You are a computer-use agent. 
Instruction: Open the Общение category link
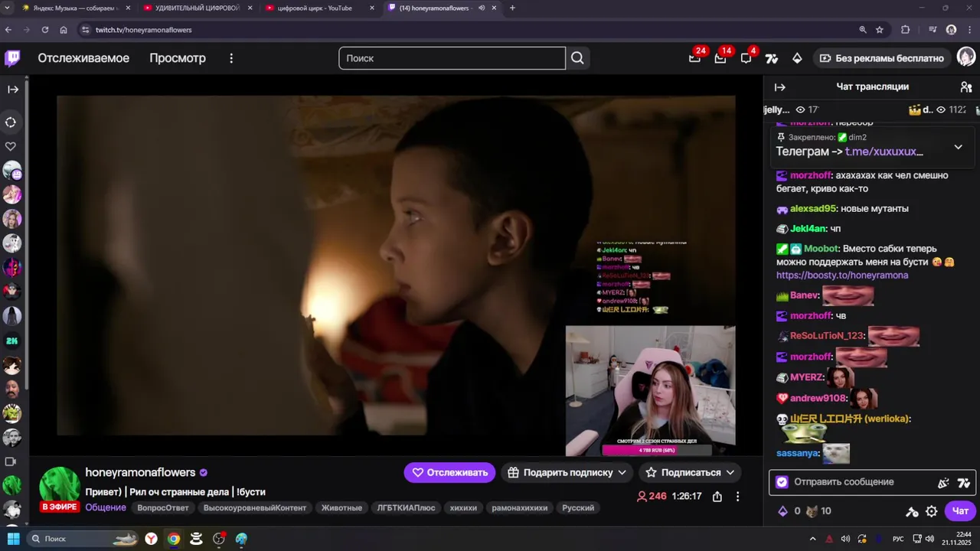(106, 507)
